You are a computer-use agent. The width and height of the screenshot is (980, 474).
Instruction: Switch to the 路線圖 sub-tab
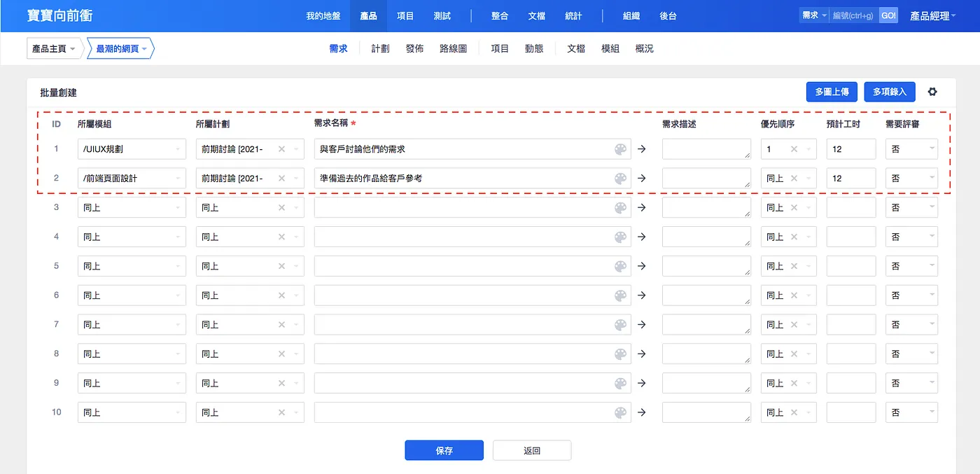coord(454,49)
